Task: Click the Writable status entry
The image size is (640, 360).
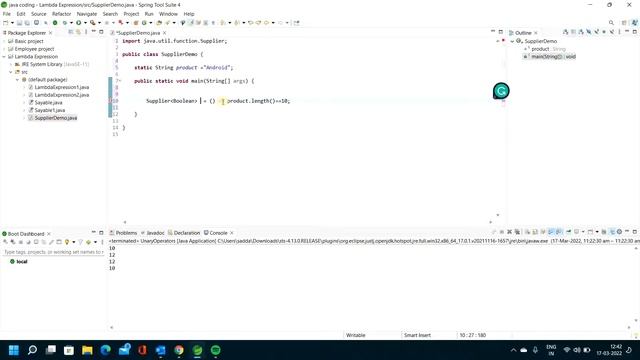Action: pos(356,336)
